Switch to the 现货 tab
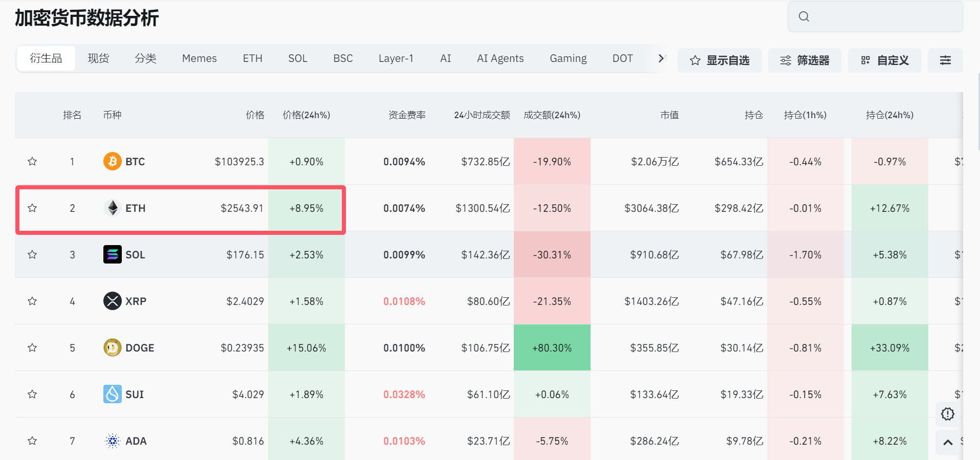 [98, 58]
